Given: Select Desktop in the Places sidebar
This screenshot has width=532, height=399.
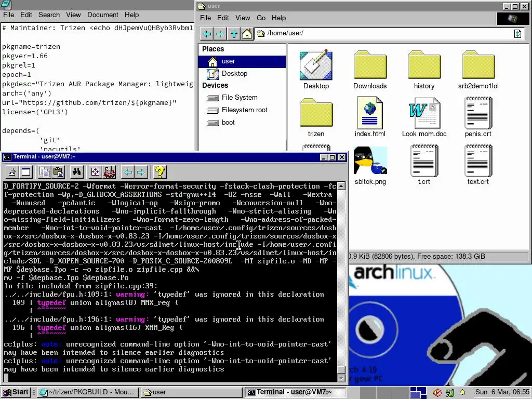Looking at the screenshot, I should [242, 74].
